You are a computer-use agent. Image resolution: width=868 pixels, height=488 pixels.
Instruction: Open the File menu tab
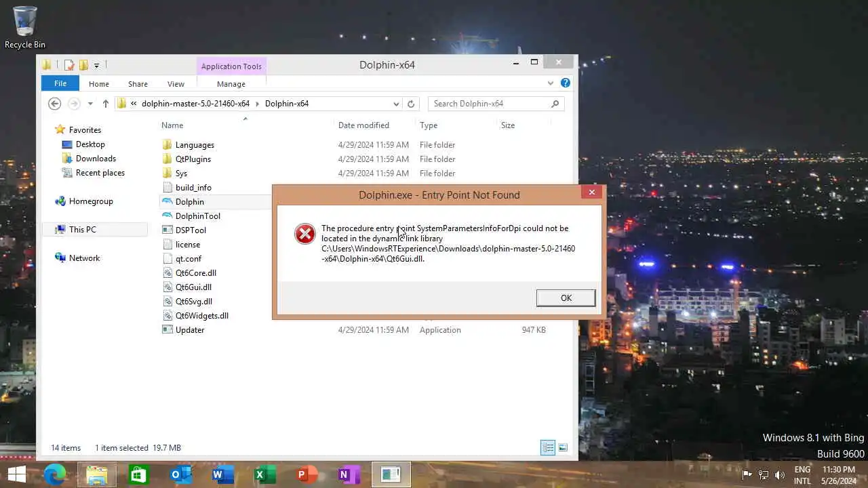pos(60,83)
